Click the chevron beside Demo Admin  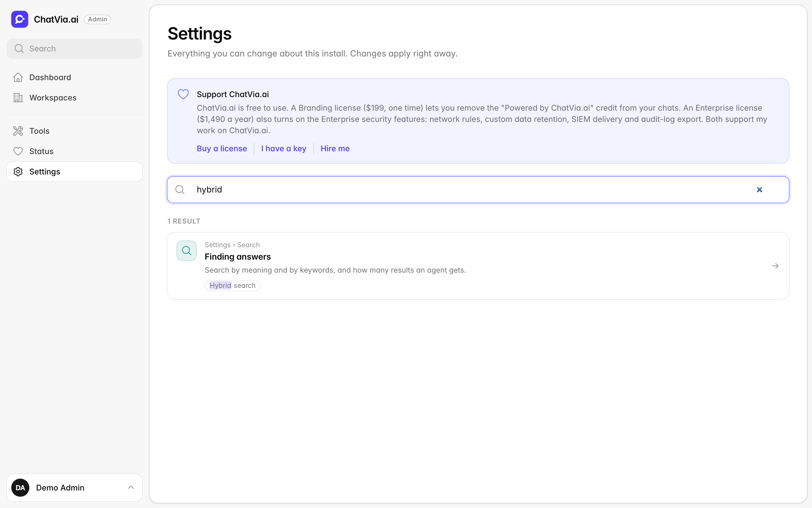pos(131,487)
